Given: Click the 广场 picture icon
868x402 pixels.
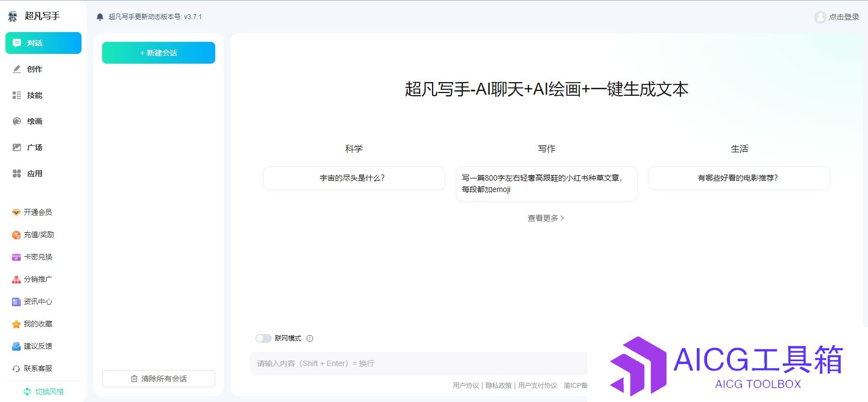Looking at the screenshot, I should (17, 147).
